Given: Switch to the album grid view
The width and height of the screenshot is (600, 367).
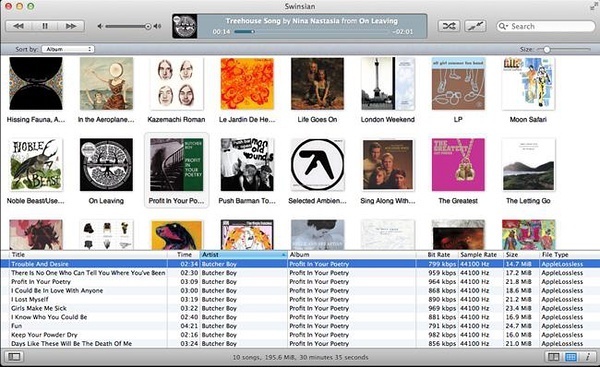Looking at the screenshot, I should coord(571,357).
